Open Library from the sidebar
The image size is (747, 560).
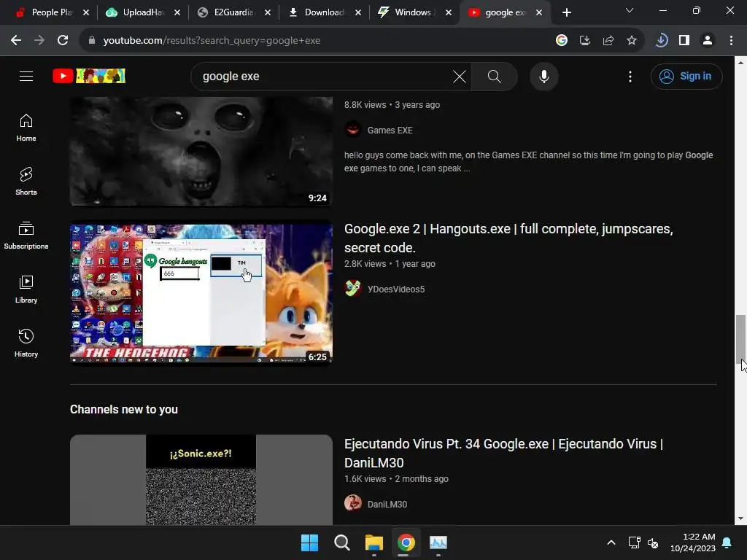[x=26, y=289]
